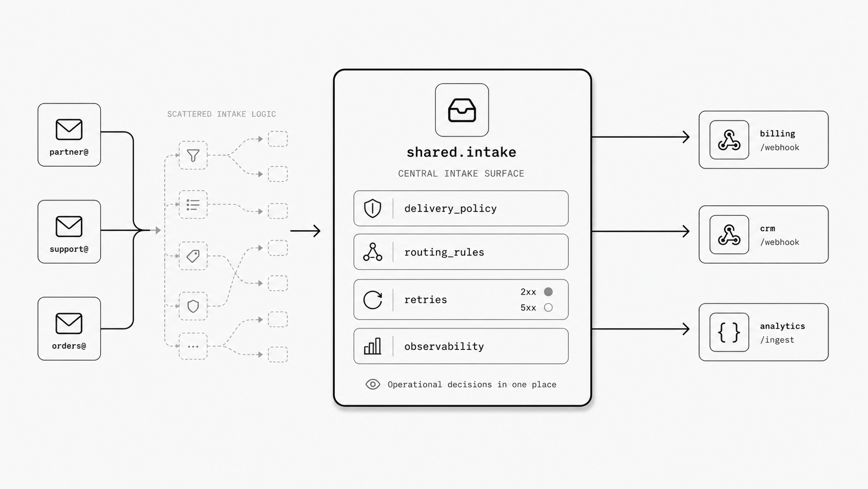Click the analytics curly braces icon

729,333
